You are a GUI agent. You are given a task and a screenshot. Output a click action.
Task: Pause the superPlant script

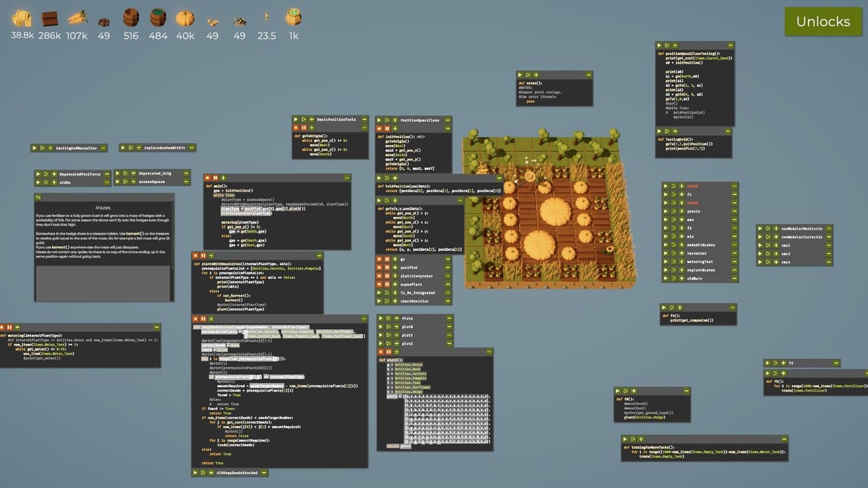tap(387, 285)
